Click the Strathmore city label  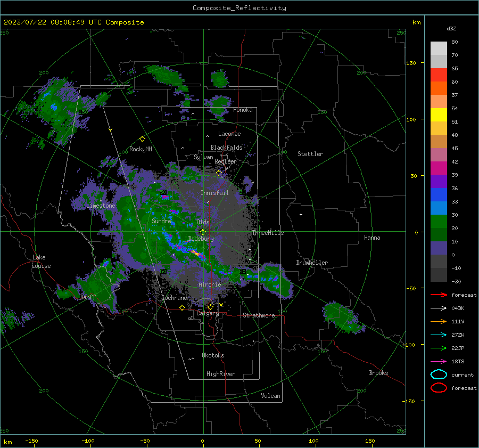tap(259, 315)
